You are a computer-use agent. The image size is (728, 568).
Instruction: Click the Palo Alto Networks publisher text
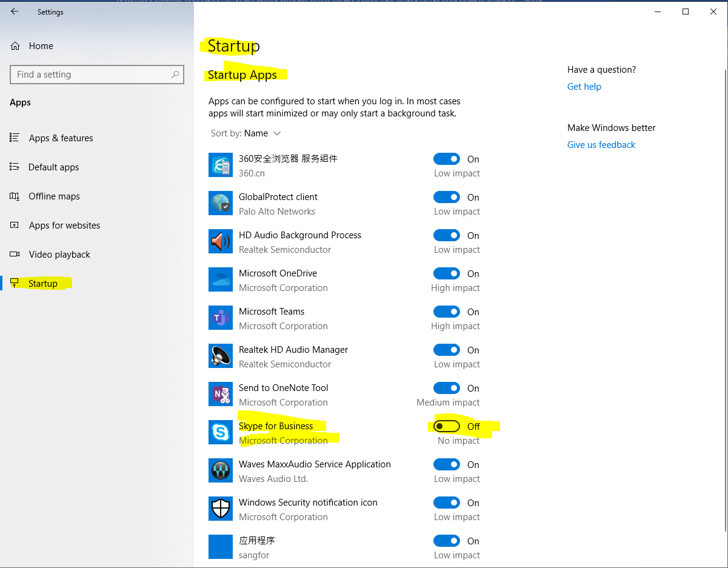click(x=277, y=212)
